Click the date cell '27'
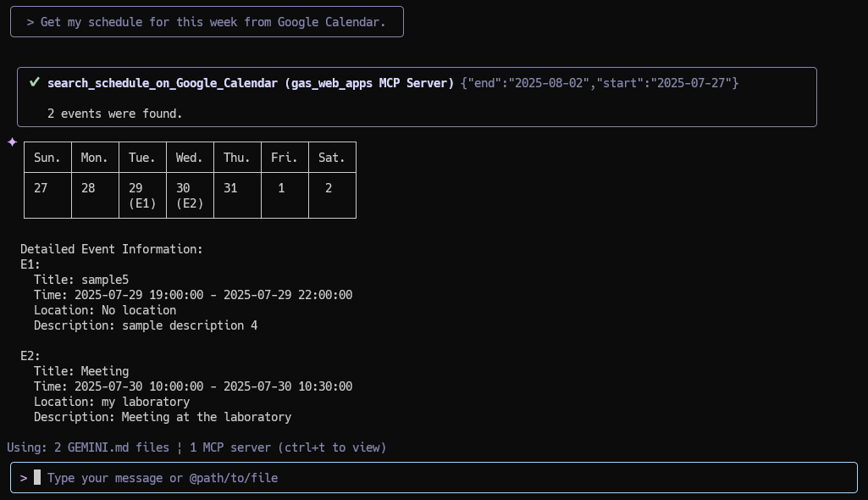 (x=47, y=195)
